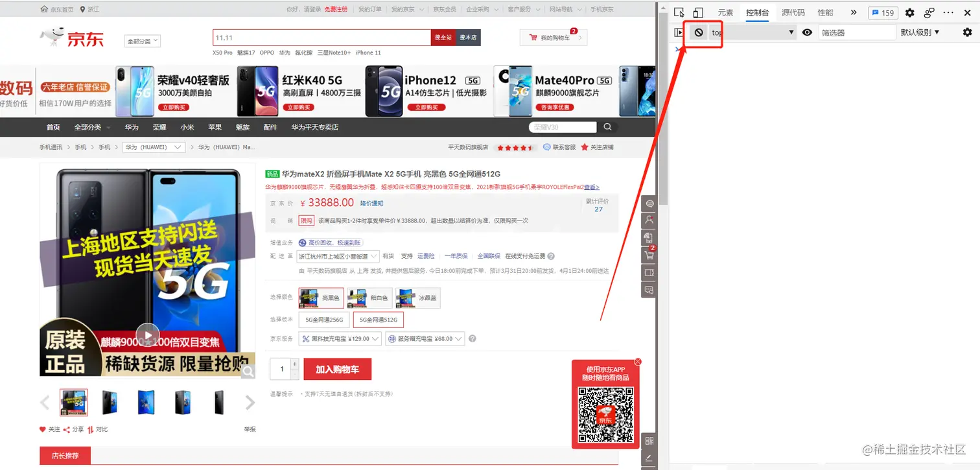Screen dimensions: 980x470
Task: Switch to the 元素 tab
Action: pos(725,13)
